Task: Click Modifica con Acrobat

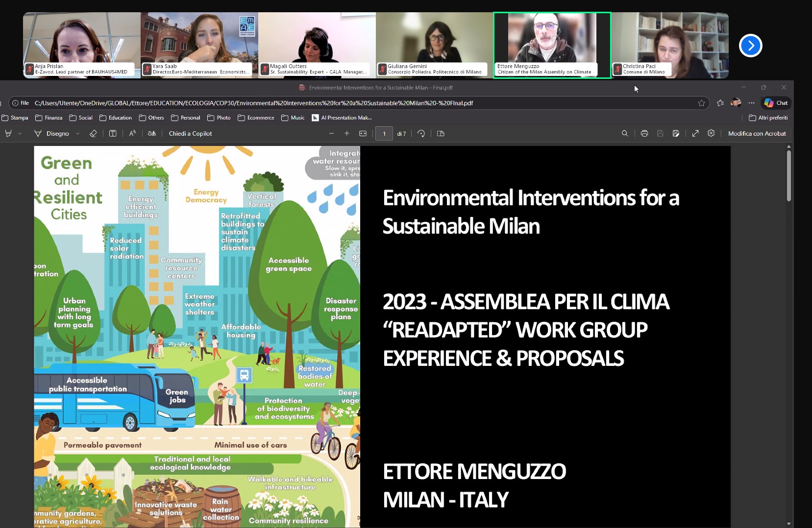Action: pyautogui.click(x=757, y=134)
